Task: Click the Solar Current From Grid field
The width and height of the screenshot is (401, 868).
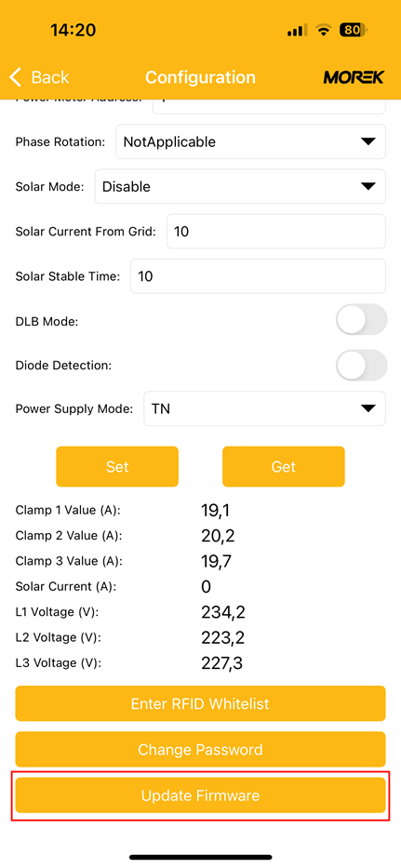Action: click(x=275, y=232)
